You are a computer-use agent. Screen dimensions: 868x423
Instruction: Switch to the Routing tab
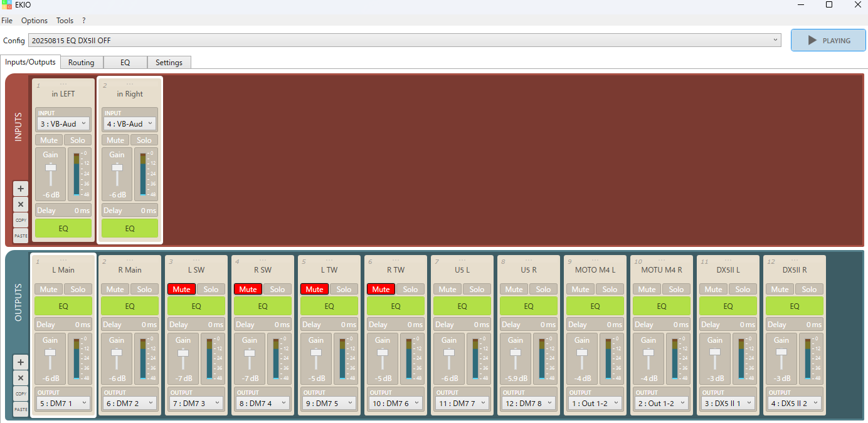82,63
